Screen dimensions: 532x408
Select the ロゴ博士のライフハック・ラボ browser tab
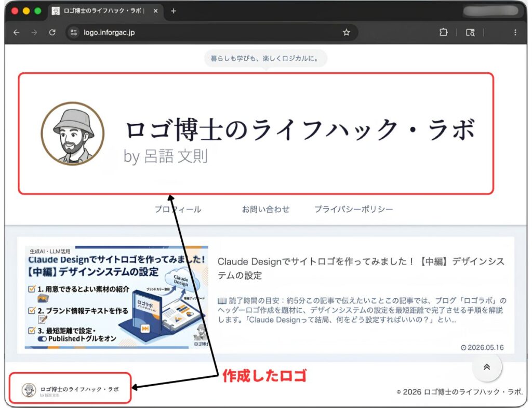pyautogui.click(x=106, y=11)
